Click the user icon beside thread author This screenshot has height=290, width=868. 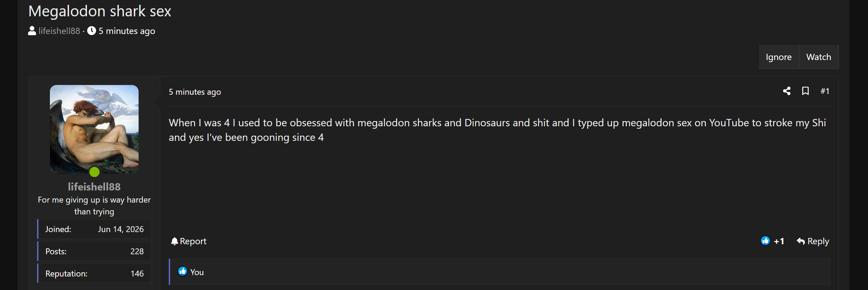tap(32, 31)
